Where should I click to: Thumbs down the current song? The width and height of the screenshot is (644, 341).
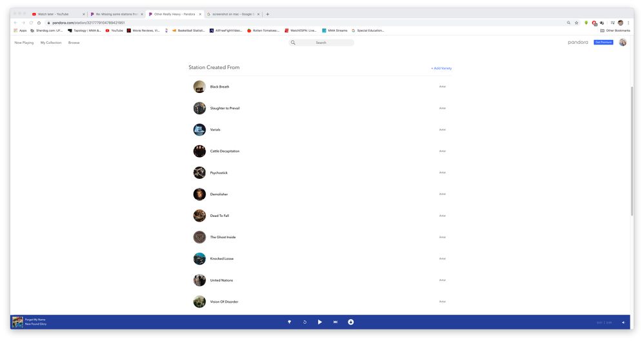pos(289,322)
